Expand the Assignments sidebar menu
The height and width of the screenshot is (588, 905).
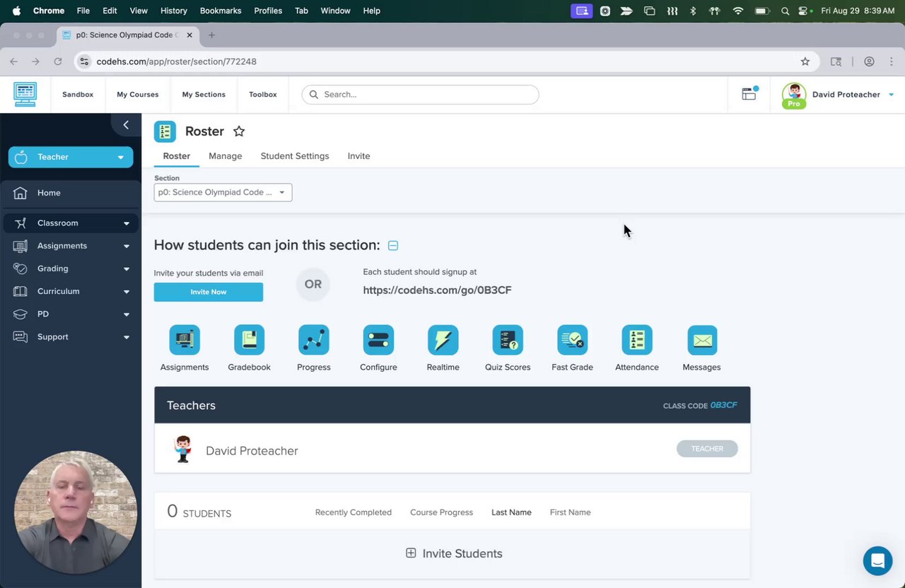71,246
